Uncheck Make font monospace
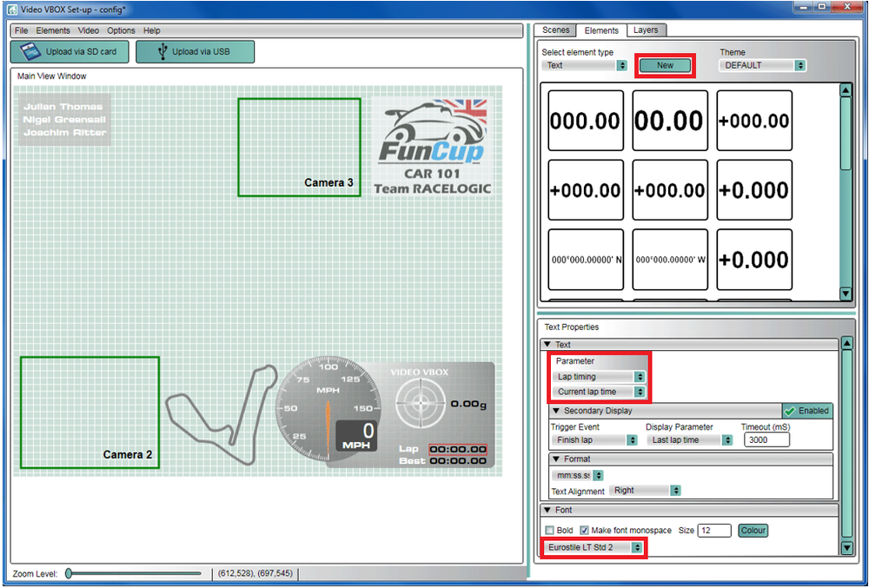869x588 pixels. [585, 531]
